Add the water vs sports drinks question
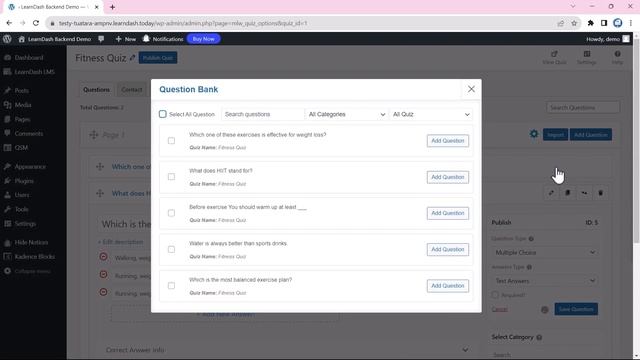Viewport: 640px width, 360px height. [448, 249]
